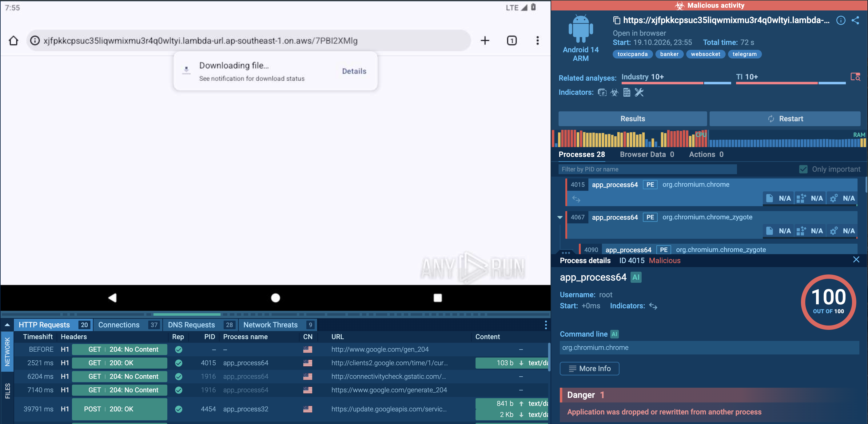
Task: Click the site info icon in address bar
Action: [x=35, y=41]
